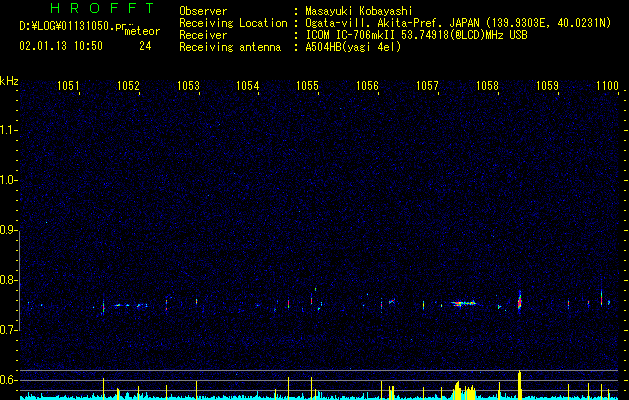Click the 0.6 kHz frequency label
Screen dimensions: 629x400
click(9, 380)
